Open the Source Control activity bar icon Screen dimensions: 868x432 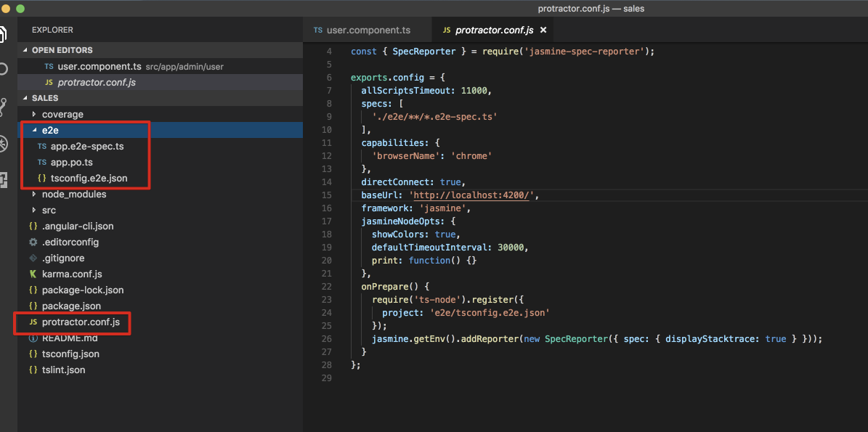[3, 107]
